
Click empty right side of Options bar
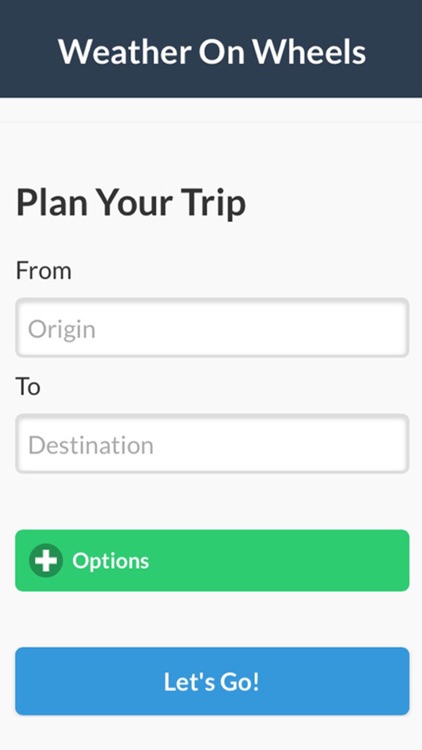311,560
